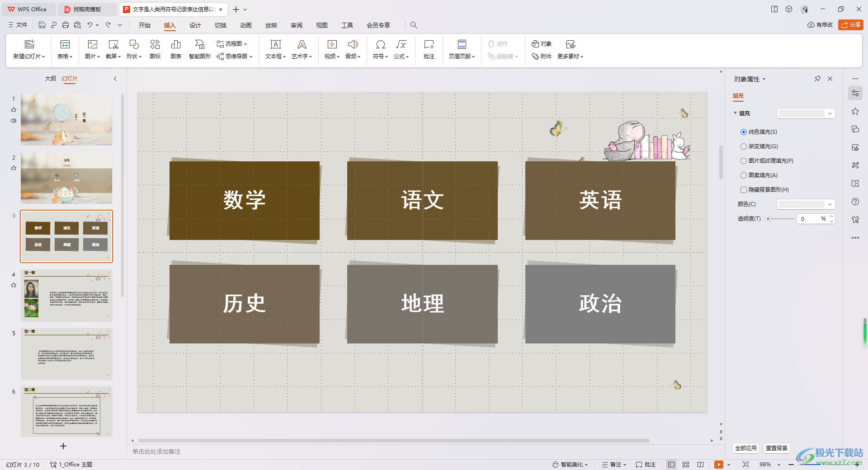Click the WordArt icon
868x470 pixels.
[x=302, y=44]
